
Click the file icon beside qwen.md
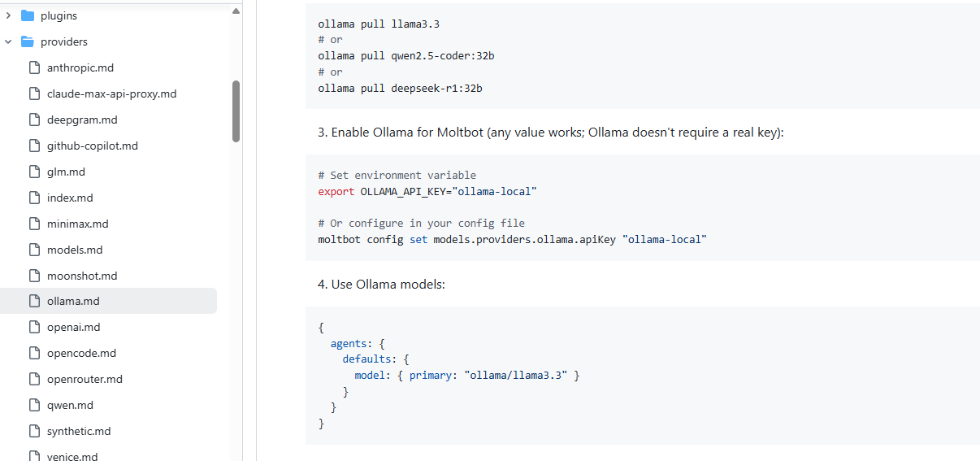(x=34, y=405)
